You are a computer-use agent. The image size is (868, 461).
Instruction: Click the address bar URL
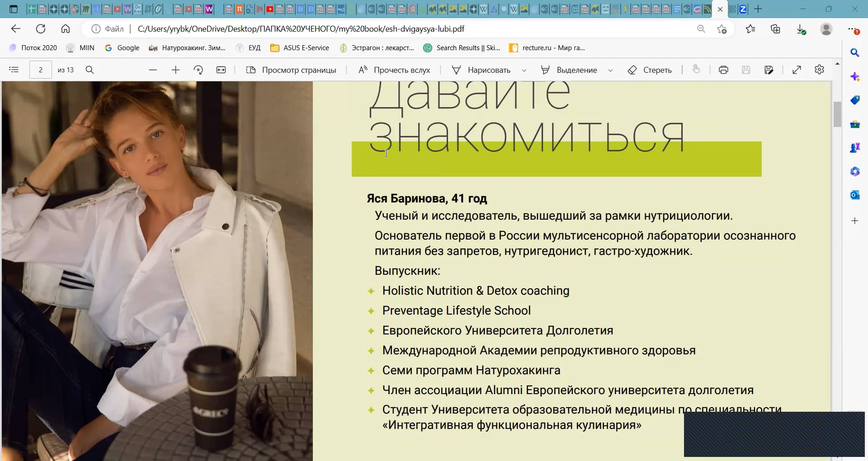[x=301, y=29]
